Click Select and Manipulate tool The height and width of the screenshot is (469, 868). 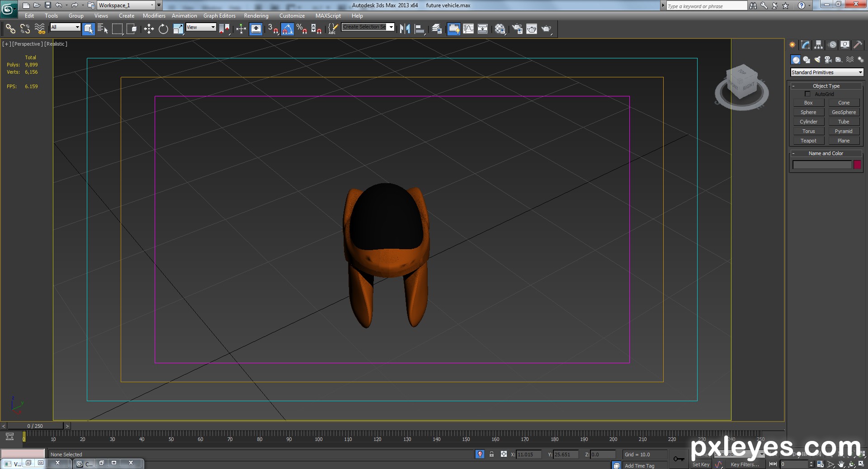(241, 29)
